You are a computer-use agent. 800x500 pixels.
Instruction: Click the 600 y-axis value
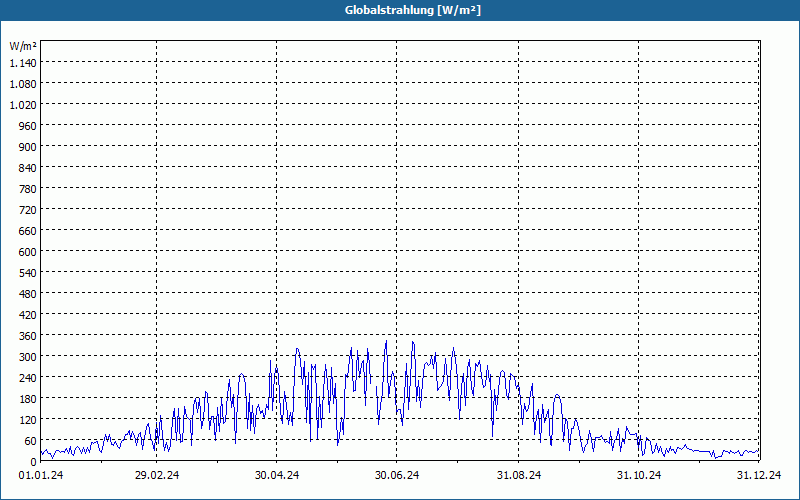28,252
